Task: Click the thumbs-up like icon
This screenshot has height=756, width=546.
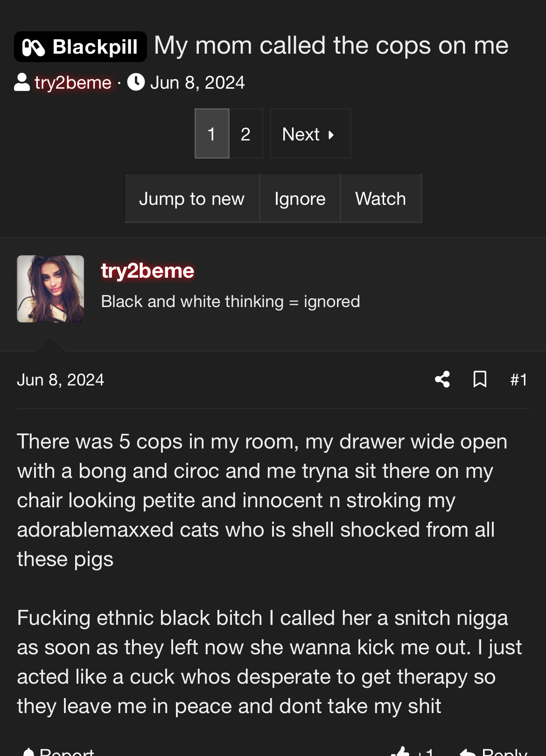Action: pyautogui.click(x=400, y=751)
